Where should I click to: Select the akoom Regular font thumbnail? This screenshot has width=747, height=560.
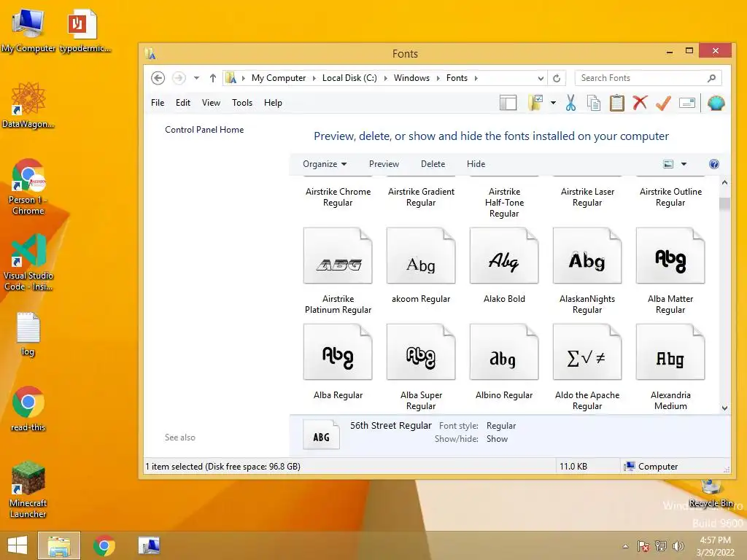pos(421,256)
